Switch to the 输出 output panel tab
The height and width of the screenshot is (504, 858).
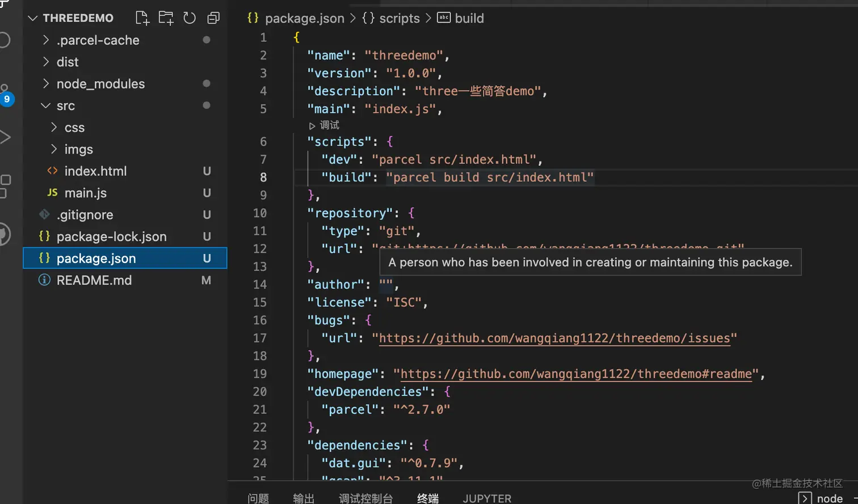[x=304, y=498]
